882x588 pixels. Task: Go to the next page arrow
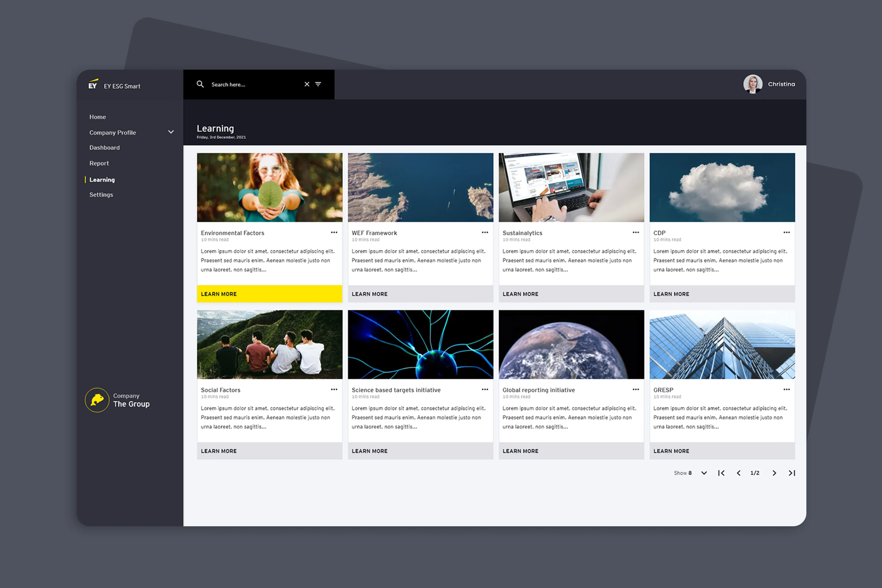(x=774, y=473)
